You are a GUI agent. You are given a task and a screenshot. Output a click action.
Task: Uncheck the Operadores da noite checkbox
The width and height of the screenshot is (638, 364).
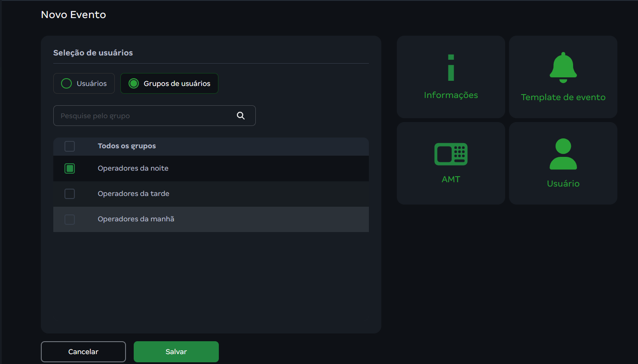(x=70, y=168)
